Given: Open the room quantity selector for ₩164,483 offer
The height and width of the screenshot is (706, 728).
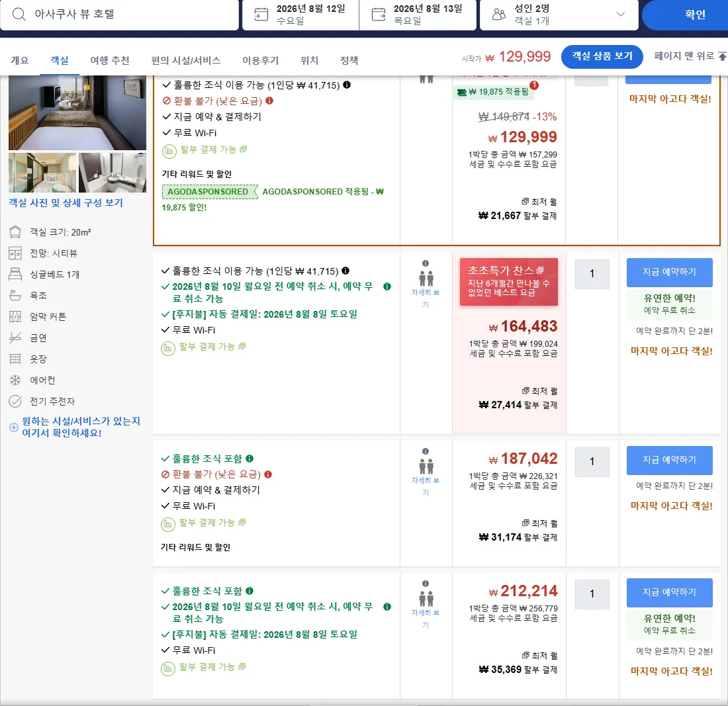Looking at the screenshot, I should pos(592,274).
